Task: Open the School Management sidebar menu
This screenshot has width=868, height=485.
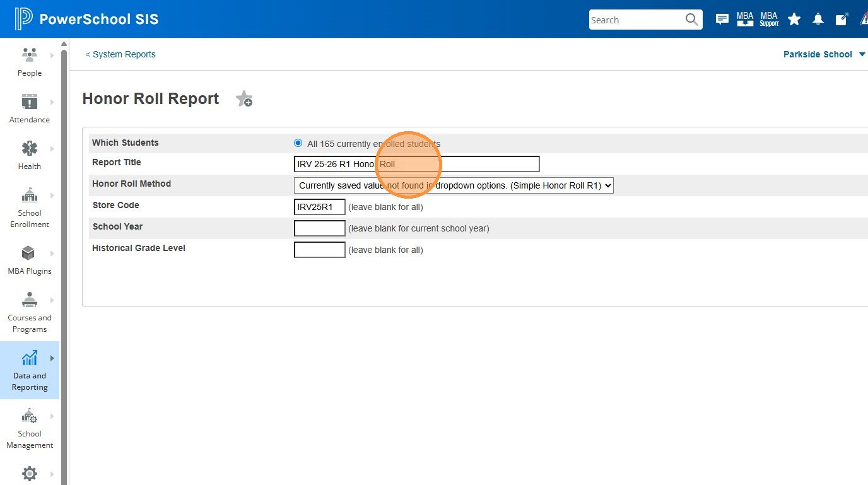Action: 30,429
